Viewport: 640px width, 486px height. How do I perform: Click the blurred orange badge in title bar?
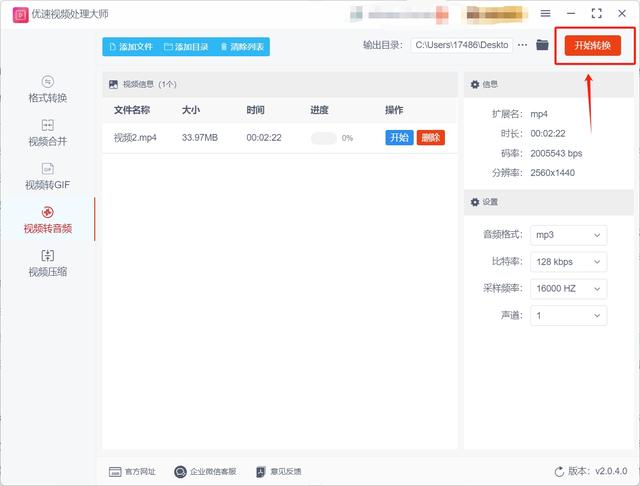pos(494,15)
